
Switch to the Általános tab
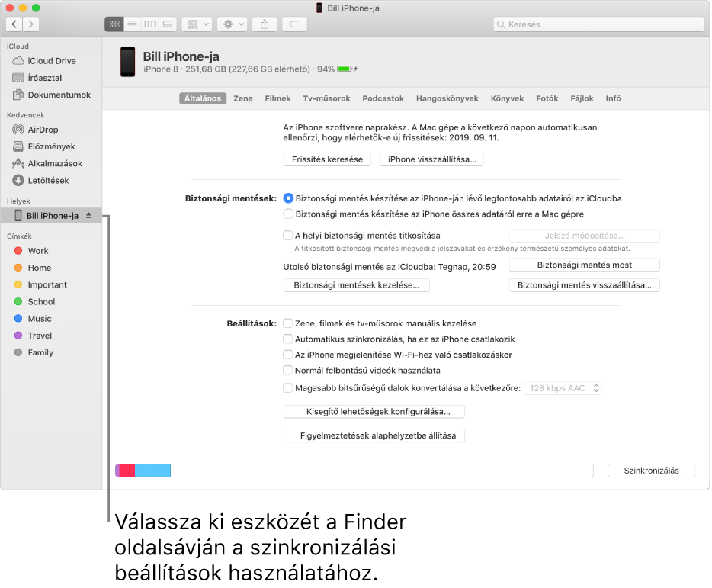click(203, 98)
